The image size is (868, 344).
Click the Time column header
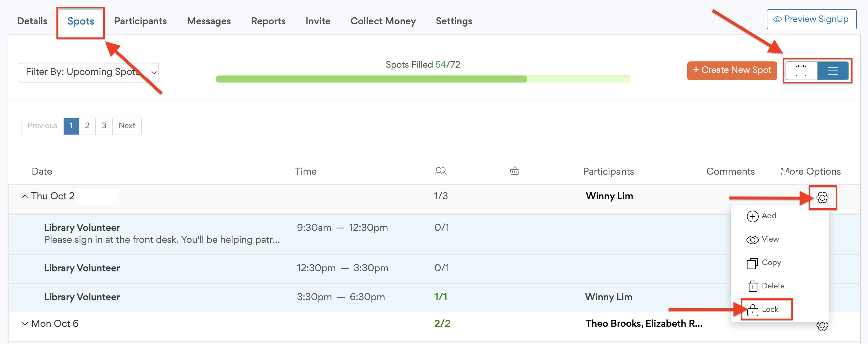point(306,171)
